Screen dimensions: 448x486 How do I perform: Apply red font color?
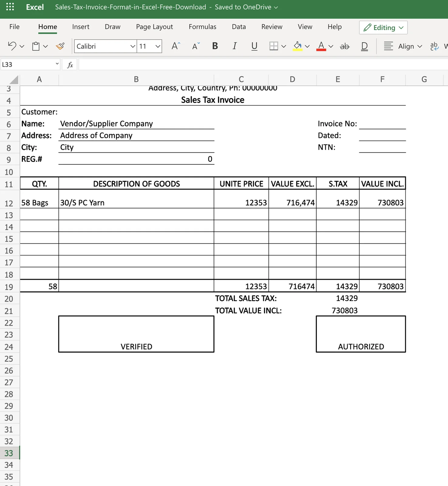click(321, 46)
